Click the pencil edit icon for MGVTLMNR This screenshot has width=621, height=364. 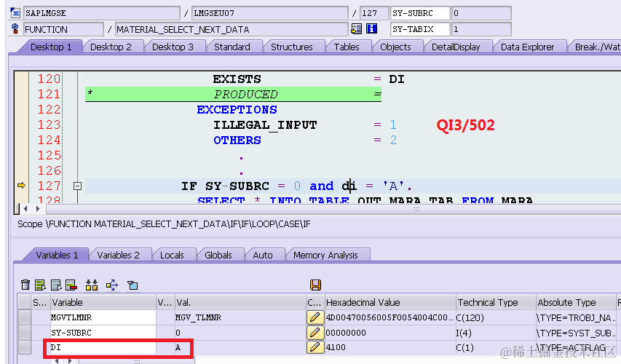pyautogui.click(x=315, y=317)
